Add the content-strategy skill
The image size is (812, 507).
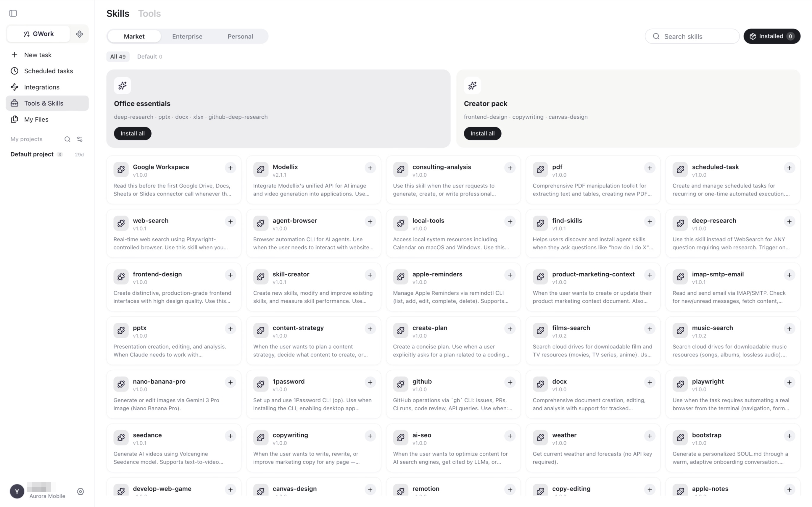pyautogui.click(x=370, y=329)
